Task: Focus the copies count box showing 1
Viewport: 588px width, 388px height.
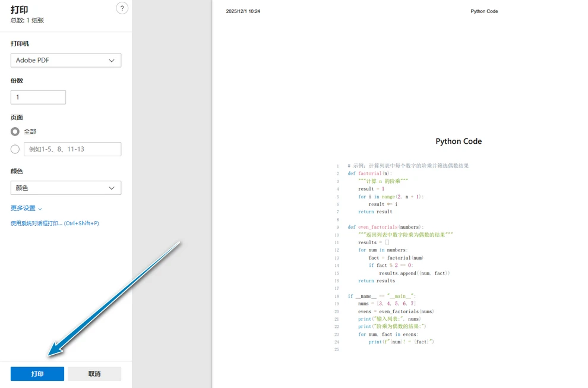Action: pos(38,97)
